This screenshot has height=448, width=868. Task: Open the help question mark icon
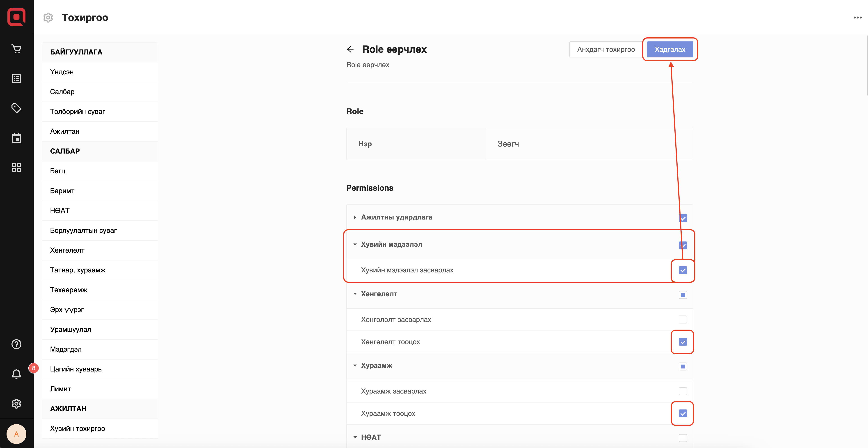[16, 344]
